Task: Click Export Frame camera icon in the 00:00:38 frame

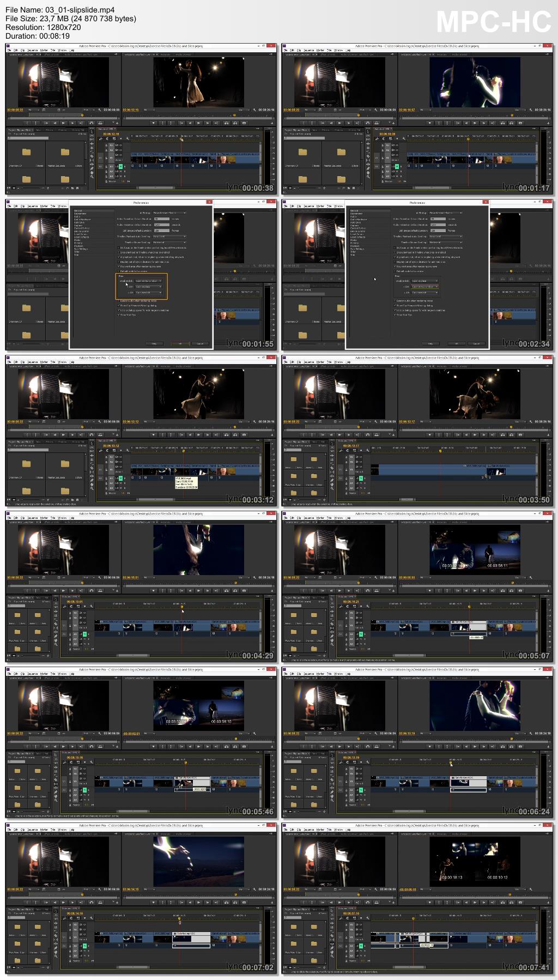Action: click(x=244, y=123)
